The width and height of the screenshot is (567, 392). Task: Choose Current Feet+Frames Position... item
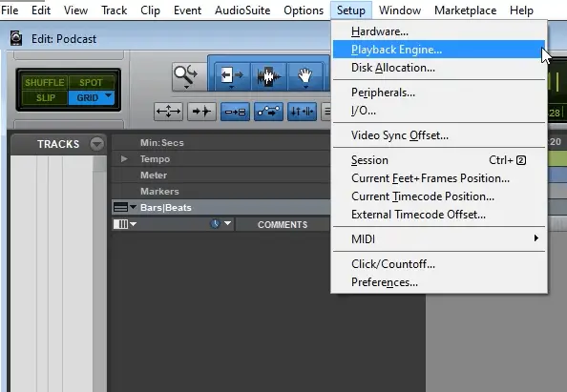(x=439, y=178)
